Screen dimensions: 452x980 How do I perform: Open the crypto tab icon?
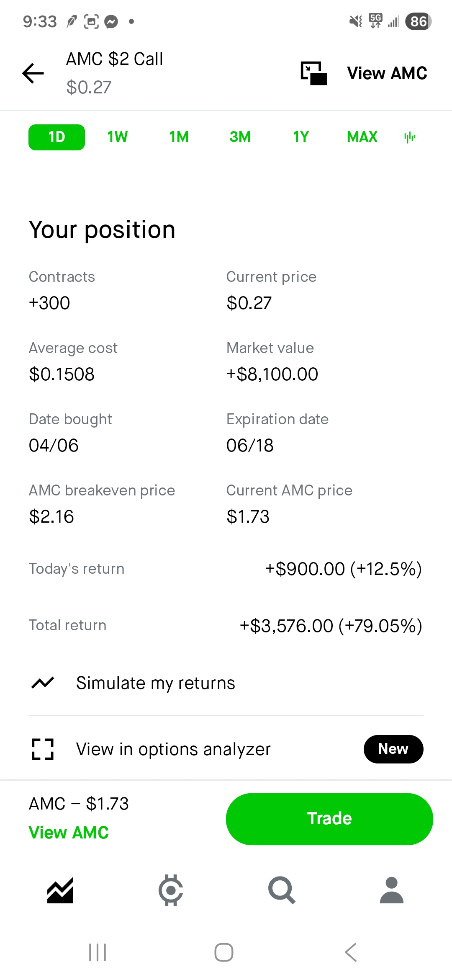point(171,890)
